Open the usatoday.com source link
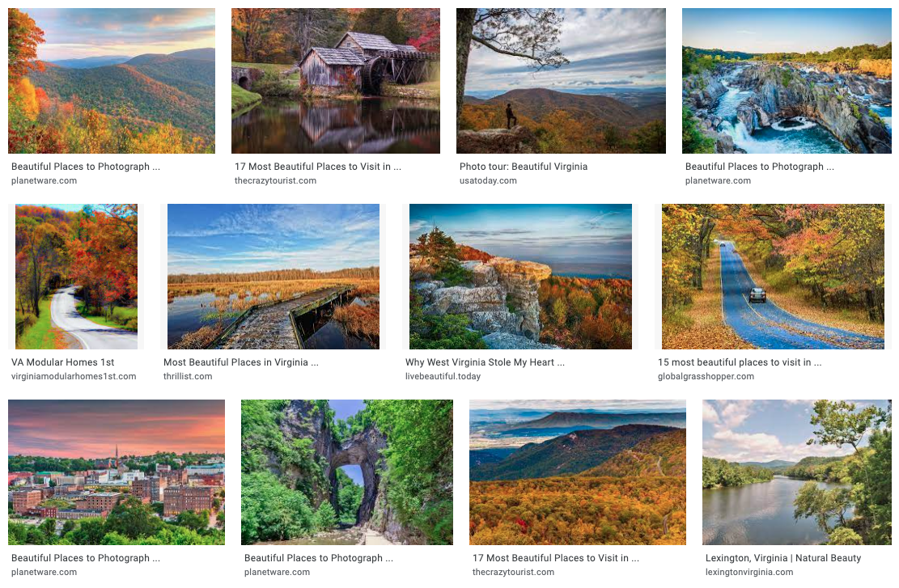The image size is (899, 588). (x=488, y=180)
